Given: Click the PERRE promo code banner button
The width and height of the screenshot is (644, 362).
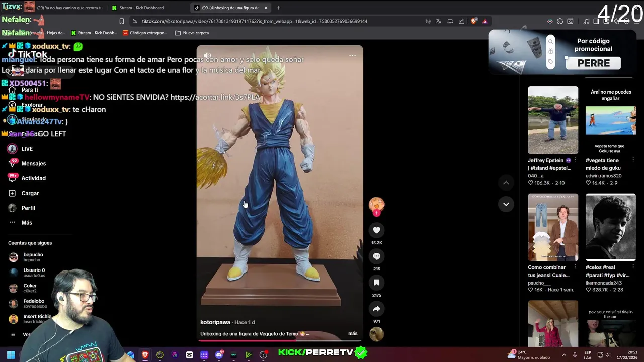Looking at the screenshot, I should [x=594, y=63].
